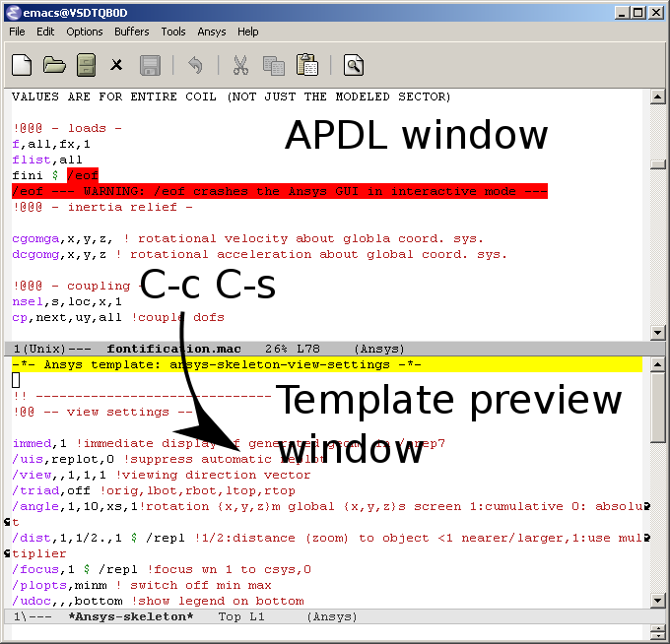Undo the last change with the arrow icon

click(x=195, y=66)
